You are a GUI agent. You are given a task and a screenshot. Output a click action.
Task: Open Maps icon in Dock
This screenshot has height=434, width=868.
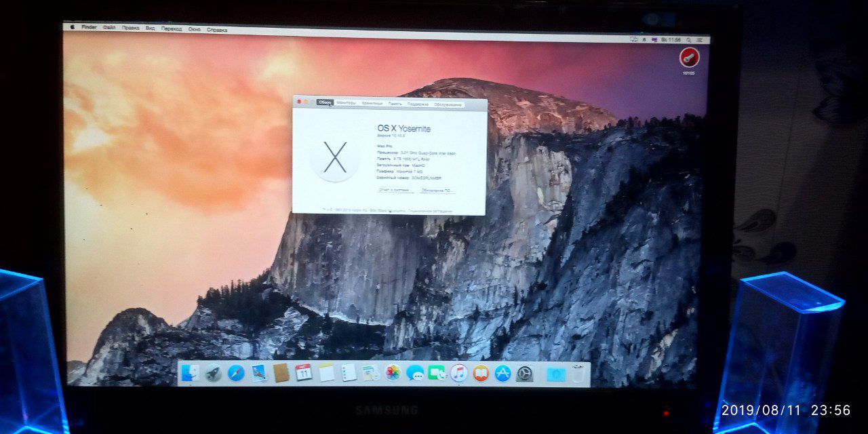point(370,372)
